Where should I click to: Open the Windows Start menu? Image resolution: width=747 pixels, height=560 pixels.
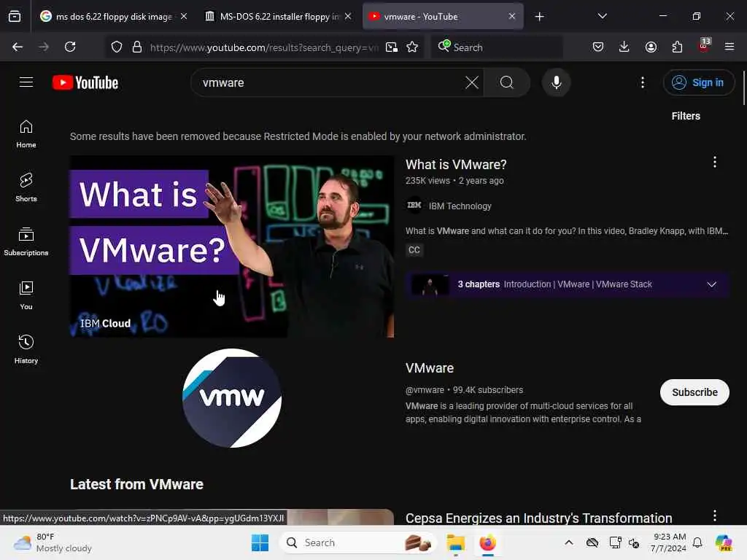click(260, 542)
